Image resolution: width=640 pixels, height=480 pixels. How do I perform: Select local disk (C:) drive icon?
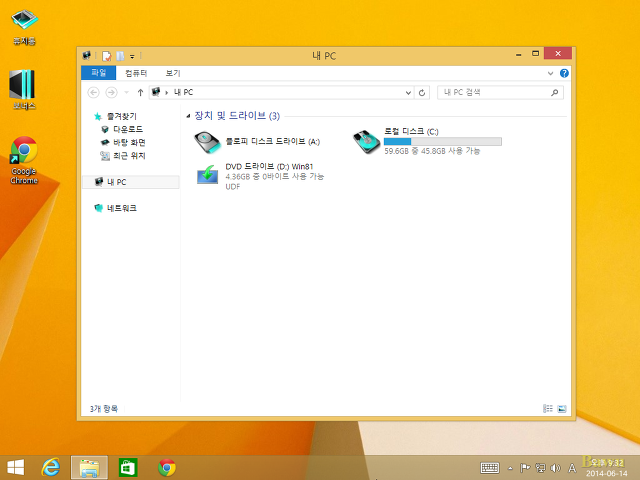tap(366, 142)
